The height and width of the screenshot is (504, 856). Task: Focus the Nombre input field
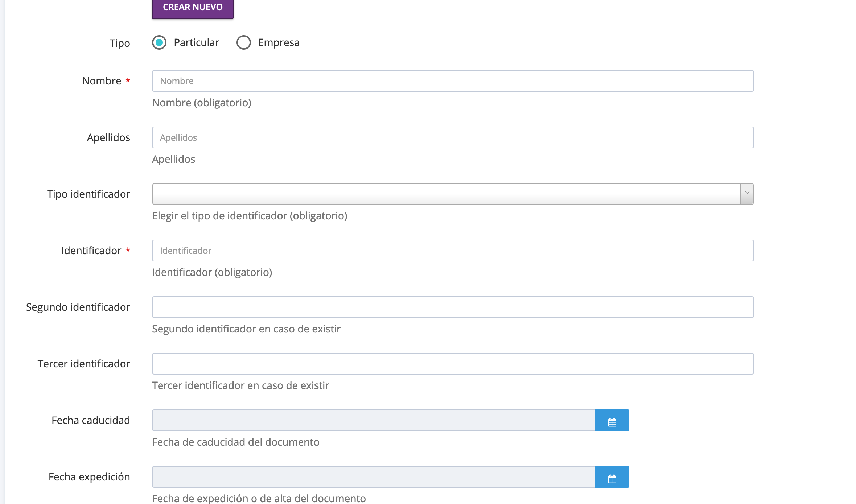tap(453, 81)
